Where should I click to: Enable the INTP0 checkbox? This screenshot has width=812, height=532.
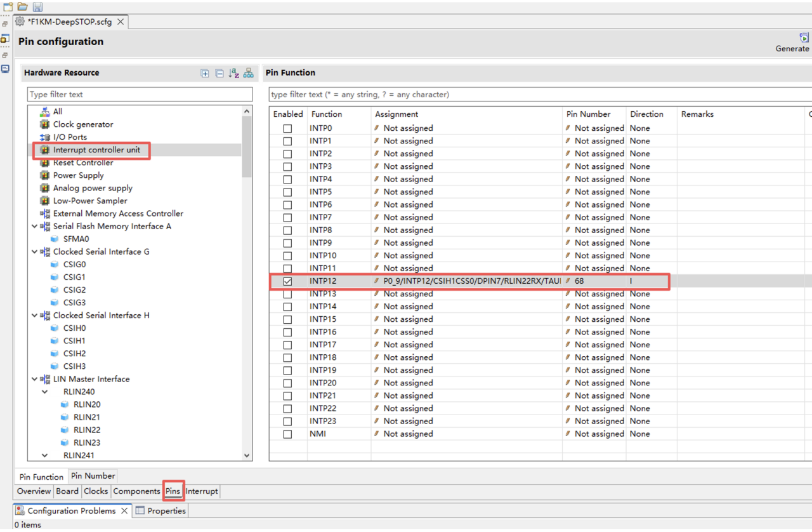pos(287,128)
